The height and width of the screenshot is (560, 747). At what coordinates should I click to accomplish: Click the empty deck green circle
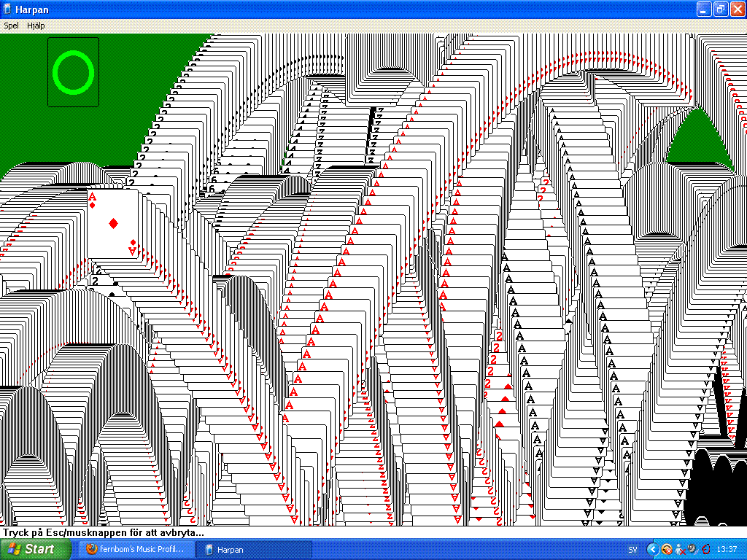(x=74, y=72)
